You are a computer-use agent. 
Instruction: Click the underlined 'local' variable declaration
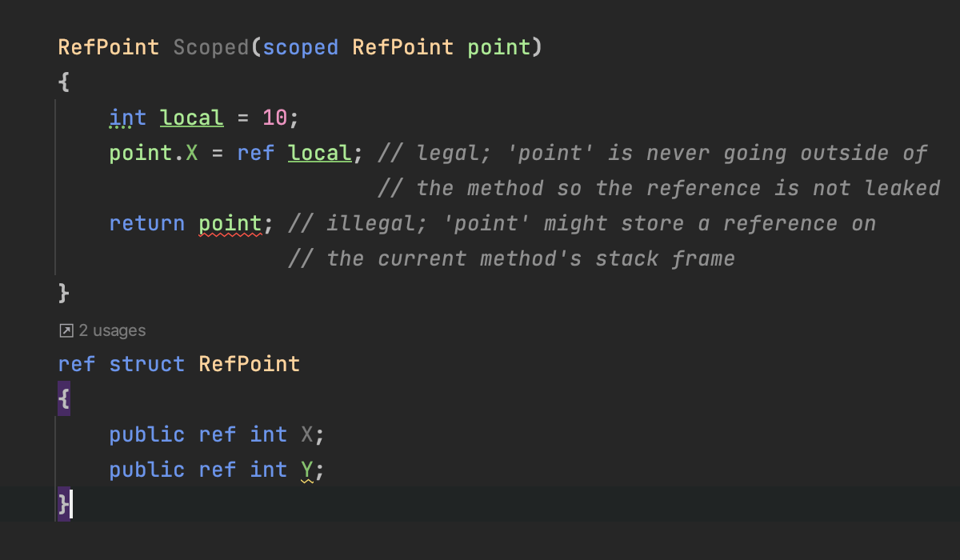[192, 118]
